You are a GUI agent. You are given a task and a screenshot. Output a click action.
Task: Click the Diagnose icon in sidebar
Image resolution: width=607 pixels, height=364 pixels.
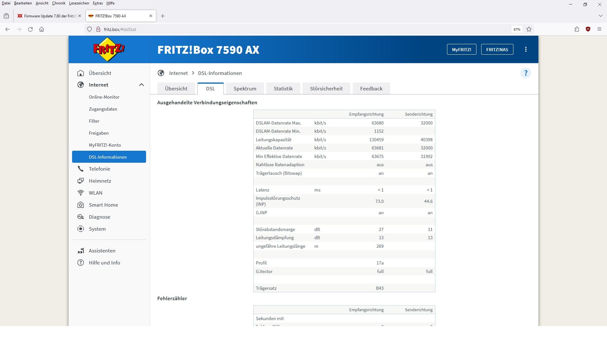(81, 217)
